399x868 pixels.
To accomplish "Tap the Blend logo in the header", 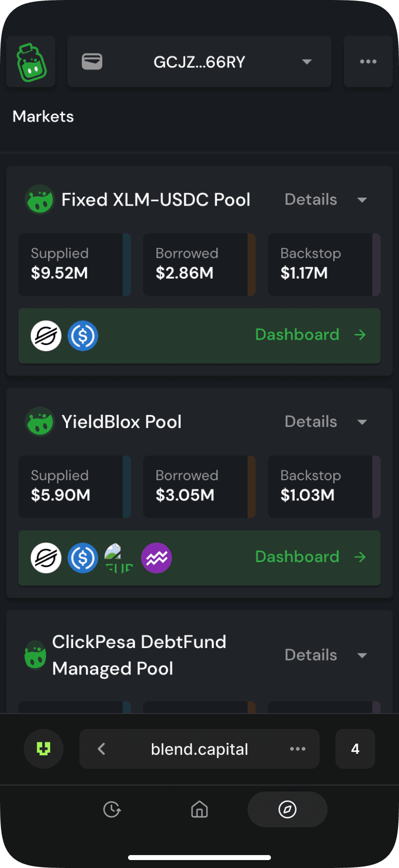I will tap(31, 62).
